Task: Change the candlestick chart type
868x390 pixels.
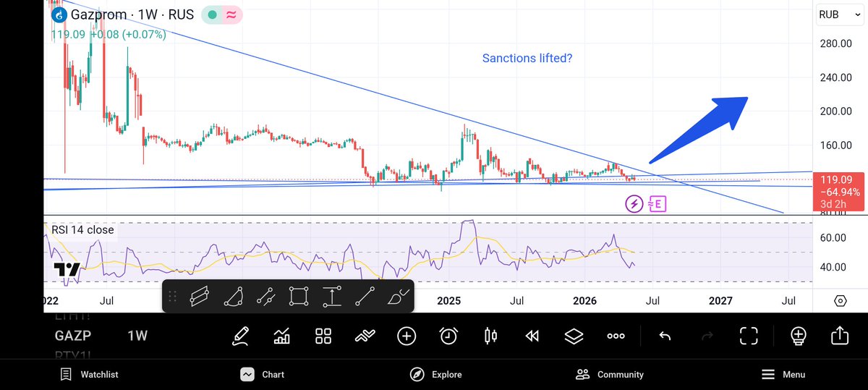Action: pos(491,336)
